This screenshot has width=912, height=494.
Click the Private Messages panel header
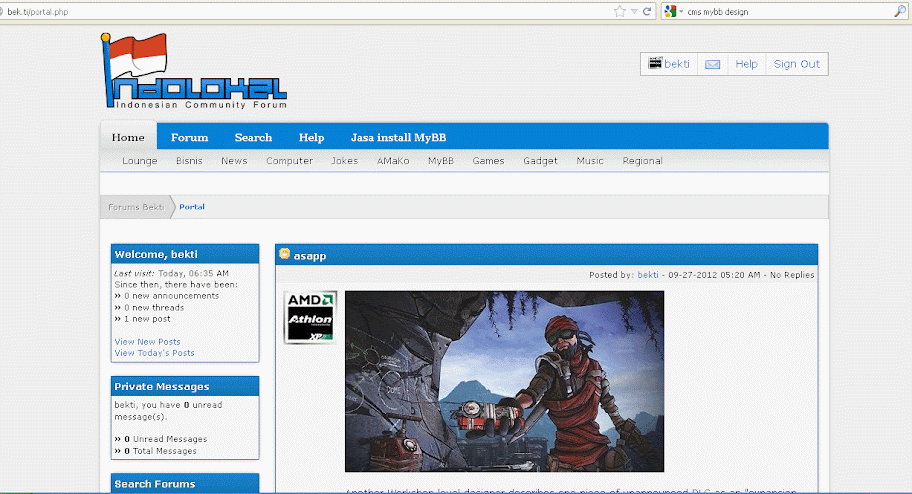(185, 386)
